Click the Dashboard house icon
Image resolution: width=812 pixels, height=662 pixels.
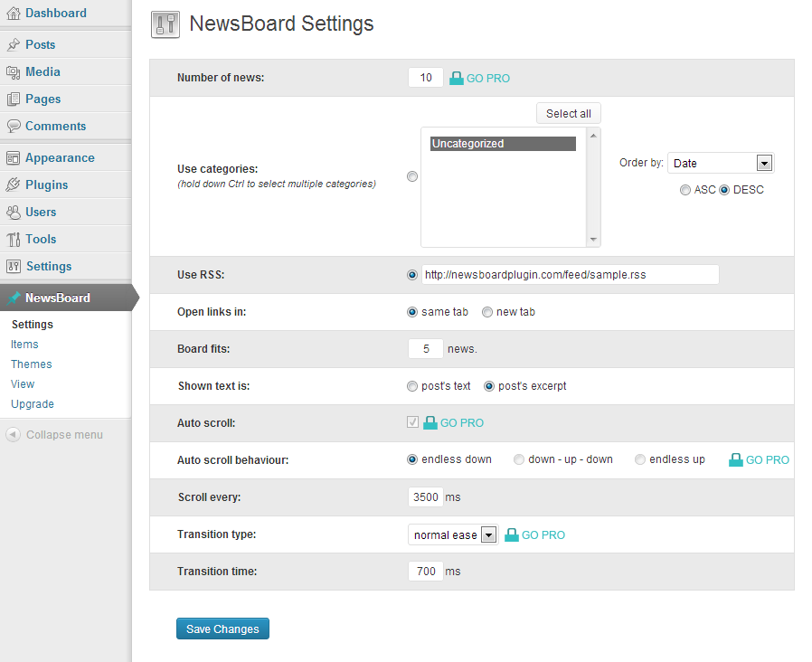click(x=13, y=14)
